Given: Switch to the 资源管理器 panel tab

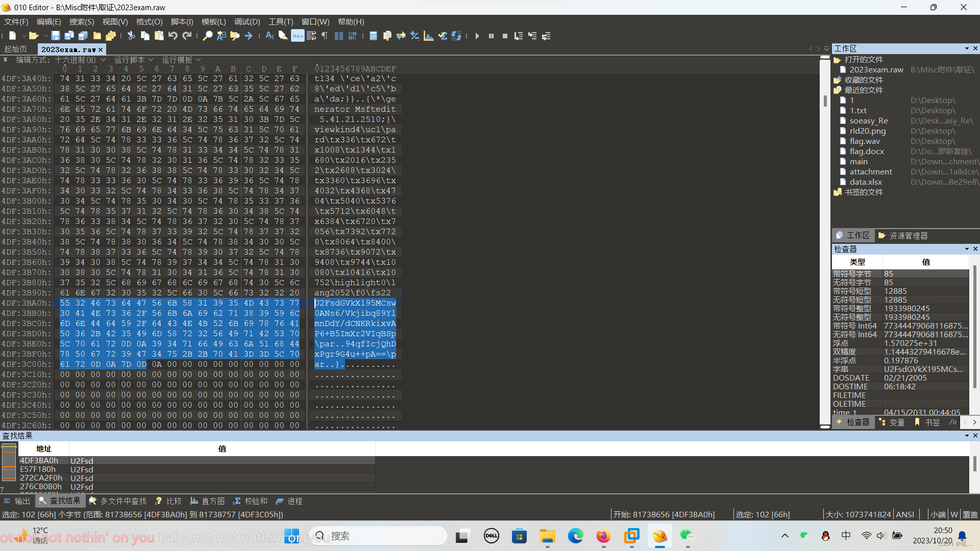Looking at the screenshot, I should [x=902, y=236].
